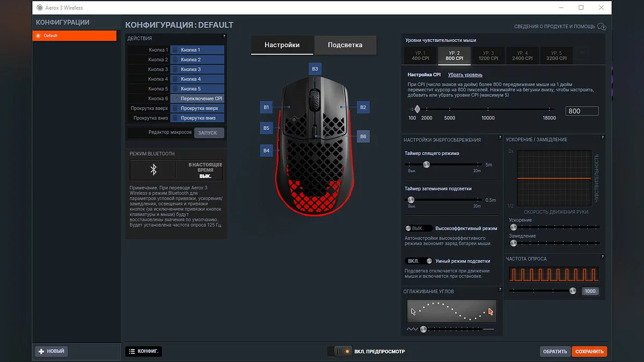Open help for Ускорение / Замедление panel

(603, 138)
